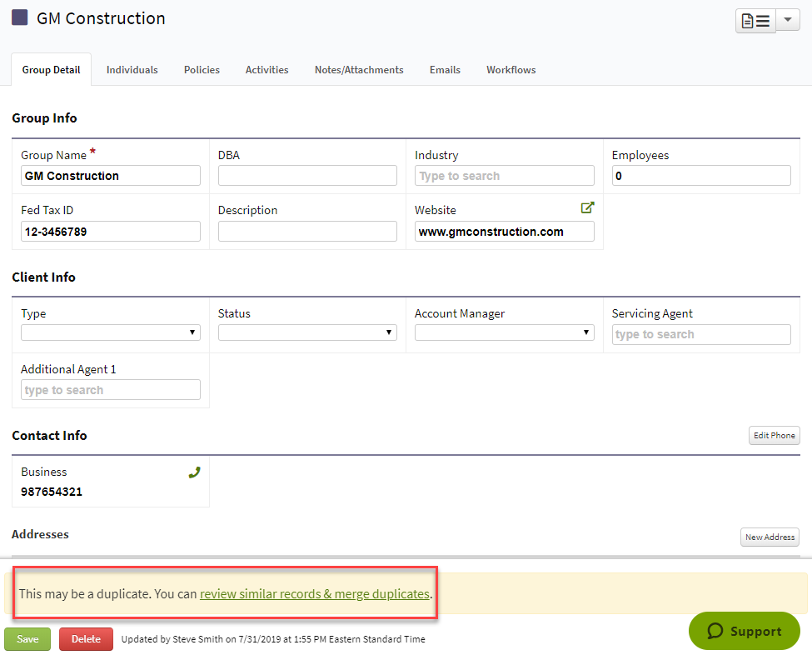812x655 pixels.
Task: Select the Emails tab
Action: (x=445, y=70)
